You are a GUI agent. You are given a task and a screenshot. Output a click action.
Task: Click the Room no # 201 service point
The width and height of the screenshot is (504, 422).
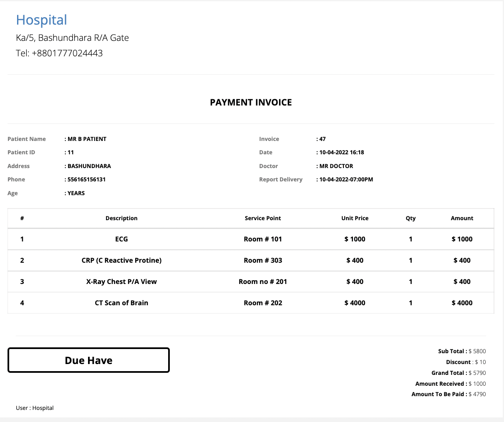tap(263, 282)
